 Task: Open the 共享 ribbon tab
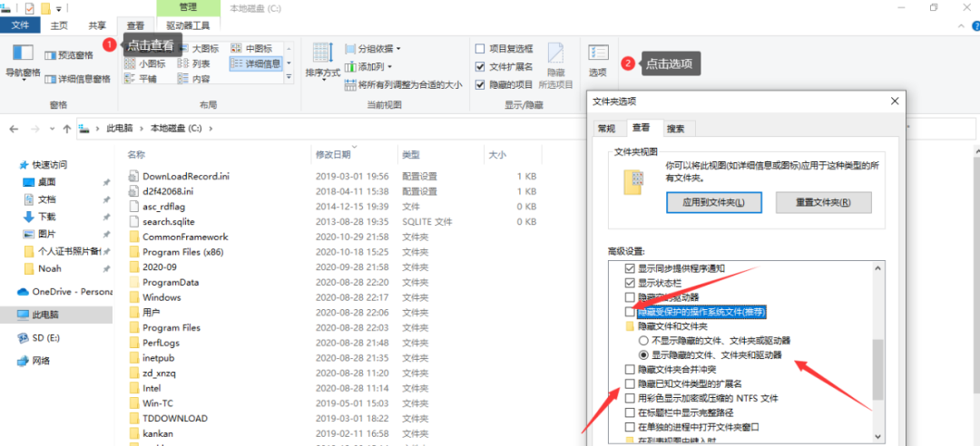point(95,26)
